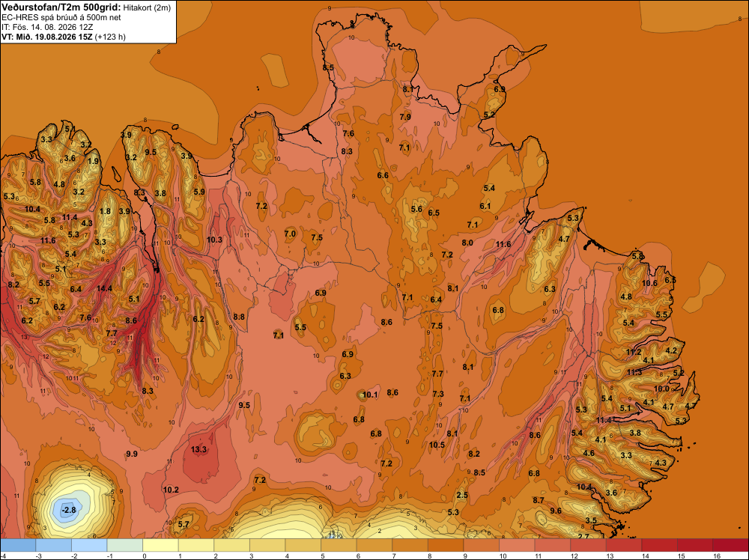Click the '10.1' temperature label
This screenshot has width=749, height=560.
coord(370,395)
